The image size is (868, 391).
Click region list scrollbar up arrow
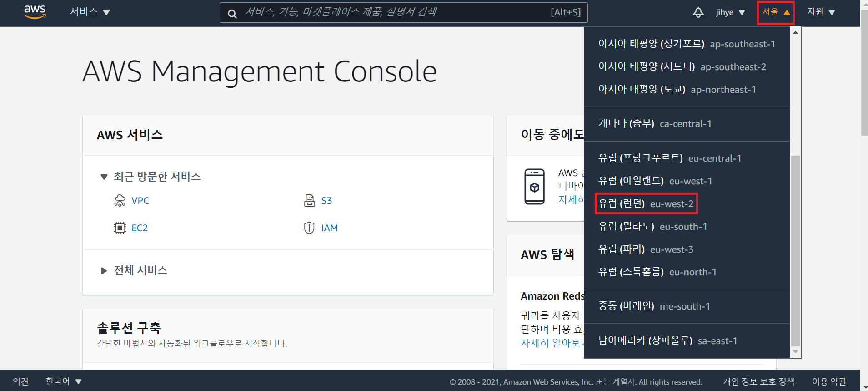795,32
